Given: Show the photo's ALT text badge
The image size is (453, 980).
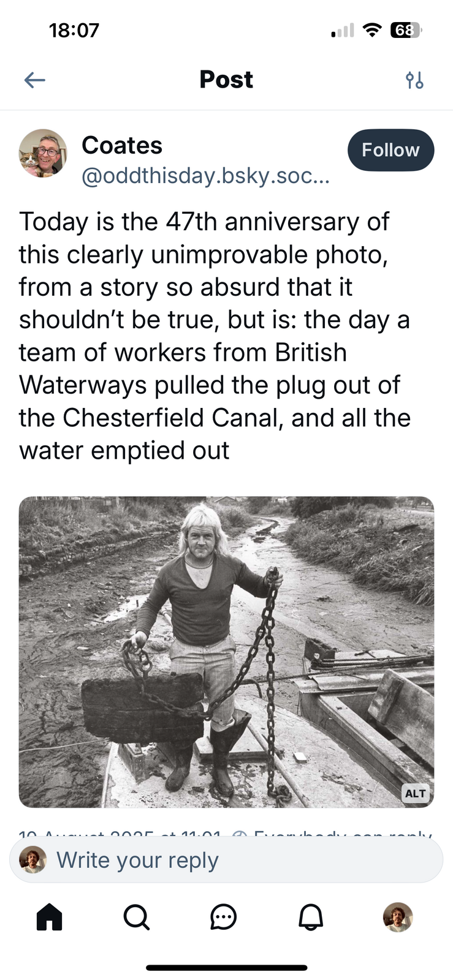Looking at the screenshot, I should pyautogui.click(x=415, y=793).
